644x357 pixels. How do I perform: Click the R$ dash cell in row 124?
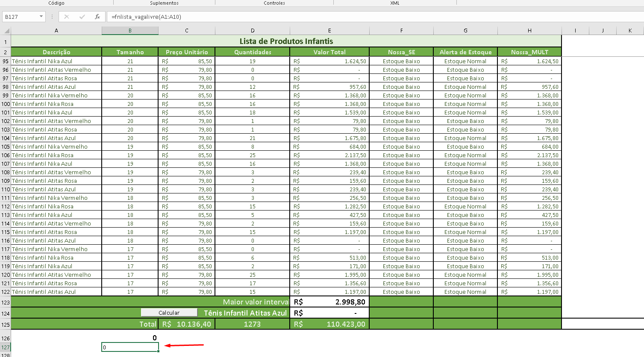click(329, 313)
